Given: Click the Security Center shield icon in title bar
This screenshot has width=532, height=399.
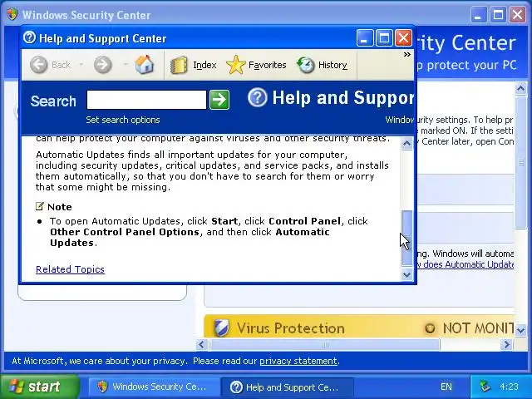Looking at the screenshot, I should 12,14.
